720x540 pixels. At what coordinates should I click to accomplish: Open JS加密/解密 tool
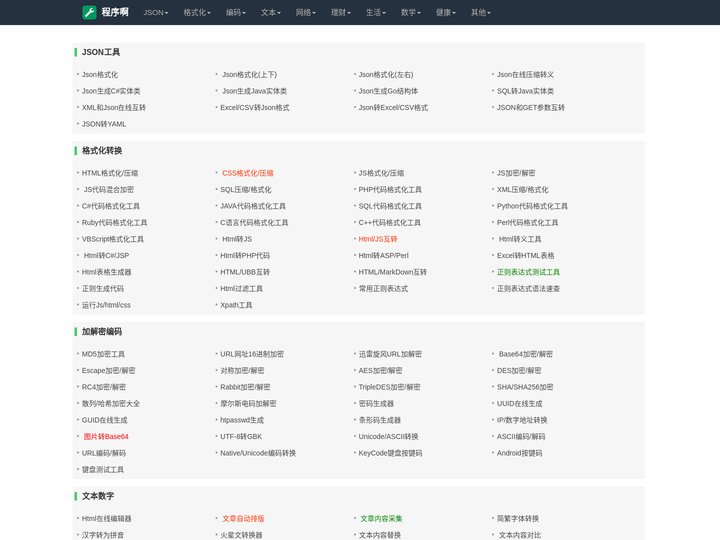[516, 173]
